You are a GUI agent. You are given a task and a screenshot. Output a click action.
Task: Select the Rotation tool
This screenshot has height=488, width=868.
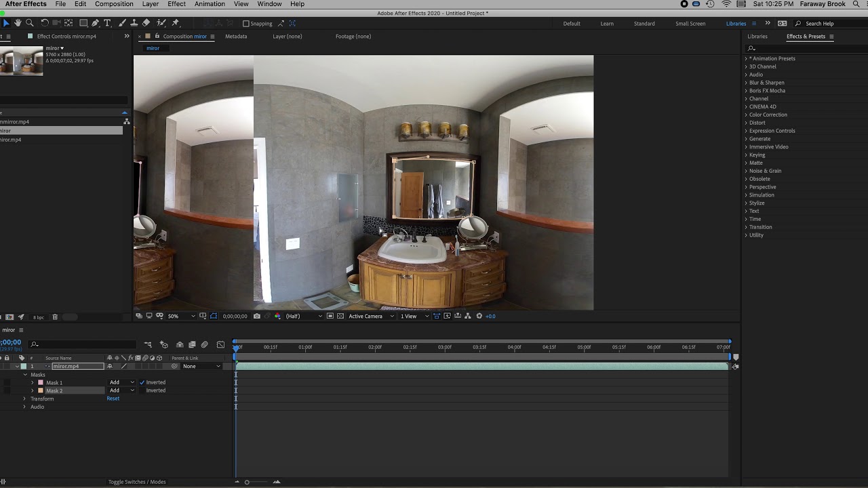45,23
